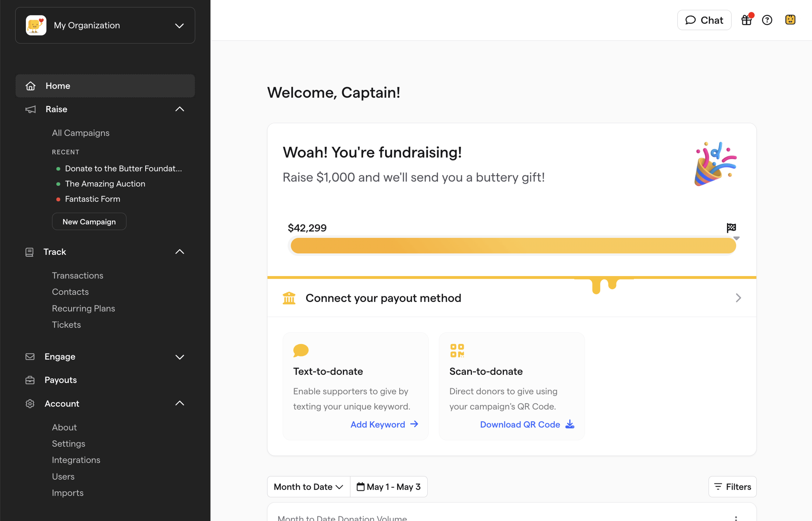Open the Month to Date dropdown
The height and width of the screenshot is (521, 812).
(308, 486)
